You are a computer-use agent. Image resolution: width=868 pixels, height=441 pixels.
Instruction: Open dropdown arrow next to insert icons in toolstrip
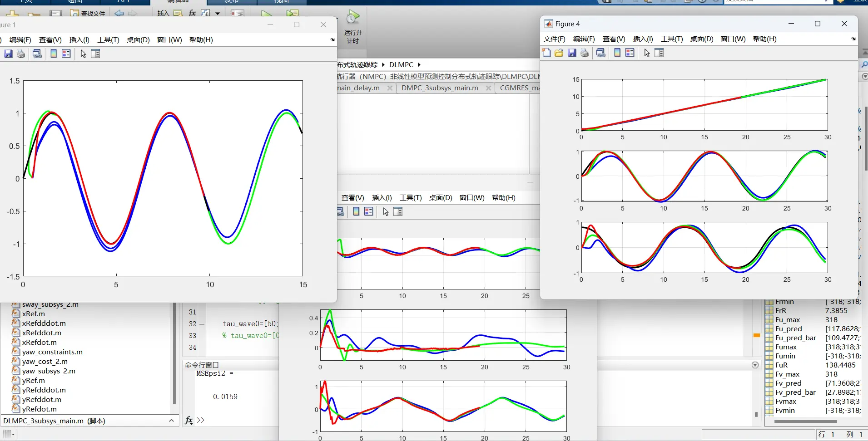(x=218, y=14)
